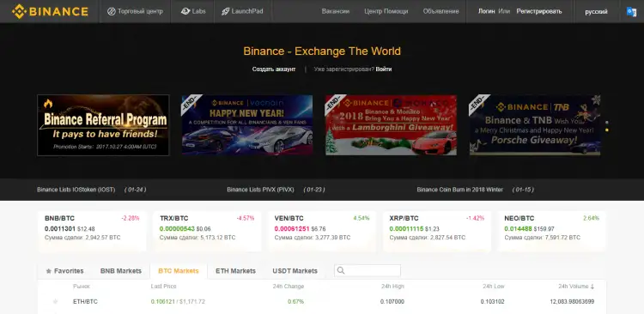Click BNB/BTC price 0.0011301
The image size is (644, 314).
click(60, 228)
